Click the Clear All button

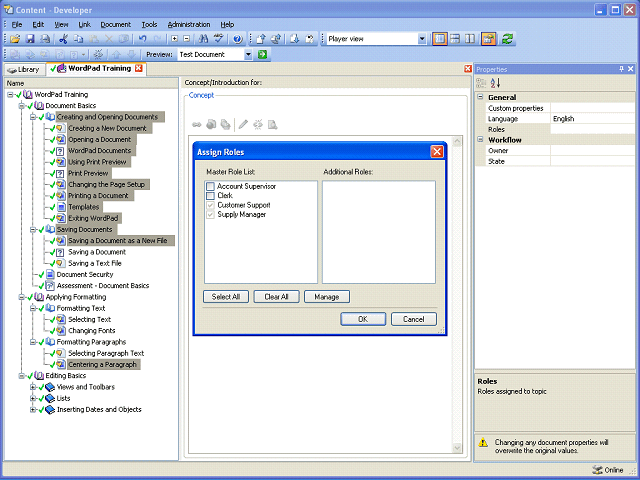pyautogui.click(x=276, y=297)
